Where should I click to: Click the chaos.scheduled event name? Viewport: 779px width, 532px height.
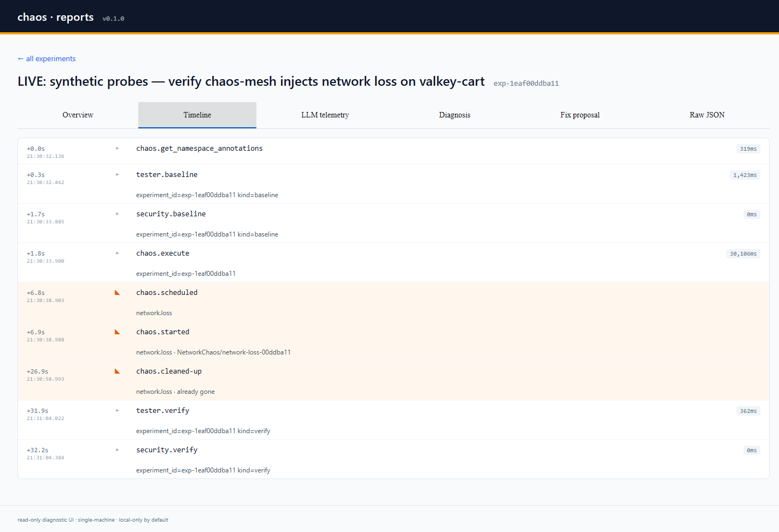[x=167, y=293]
